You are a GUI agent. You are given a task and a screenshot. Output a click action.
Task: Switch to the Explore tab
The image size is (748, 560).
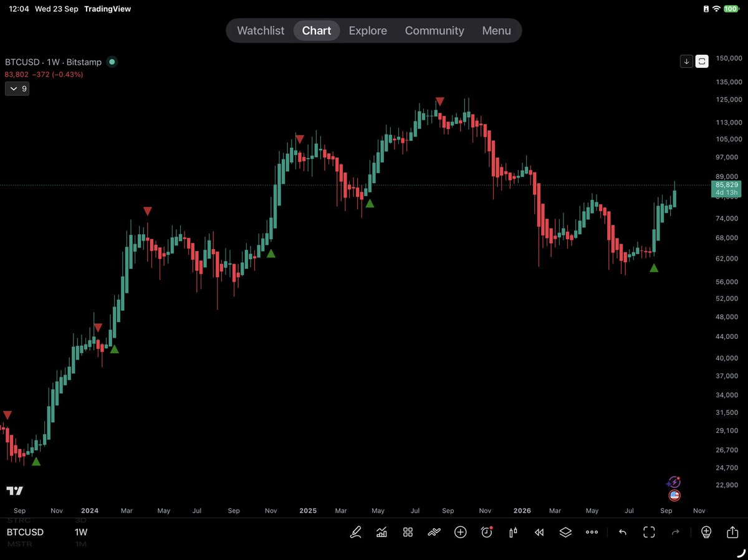tap(368, 31)
